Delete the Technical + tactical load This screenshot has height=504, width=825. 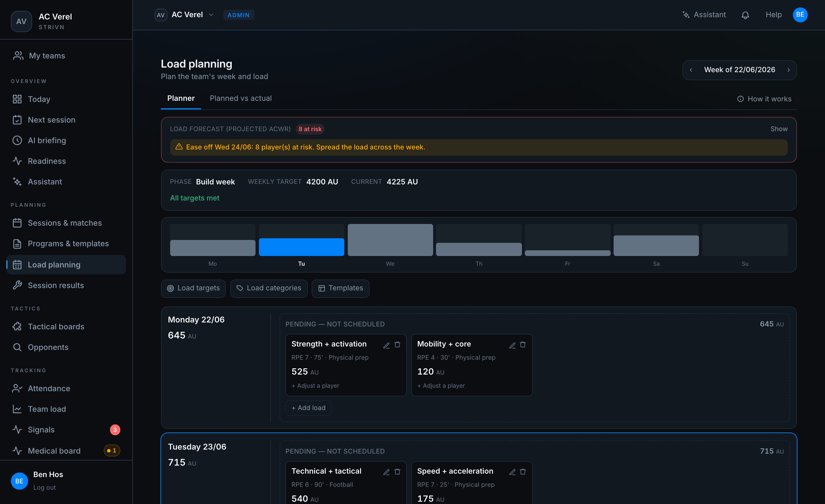[397, 472]
